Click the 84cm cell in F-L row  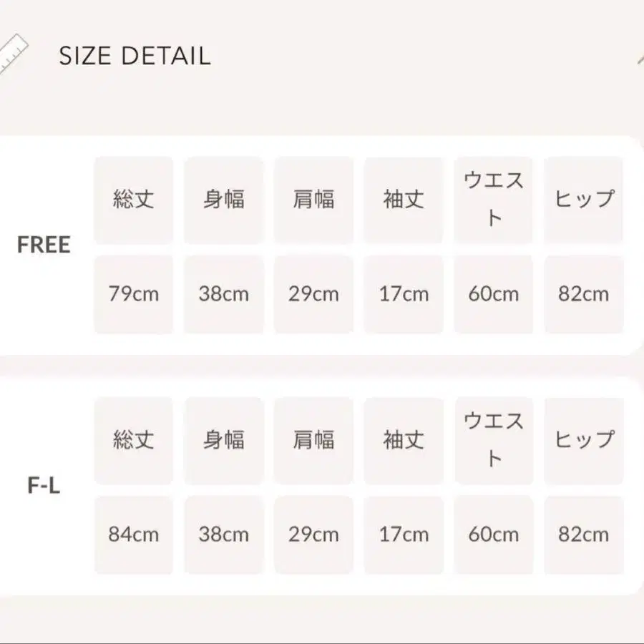coord(134,535)
